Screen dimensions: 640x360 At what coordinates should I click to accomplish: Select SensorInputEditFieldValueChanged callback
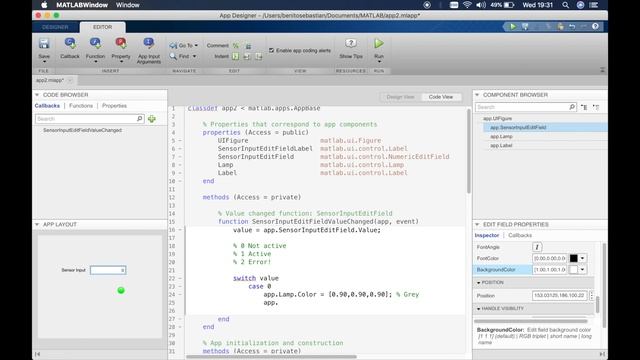[x=82, y=130]
